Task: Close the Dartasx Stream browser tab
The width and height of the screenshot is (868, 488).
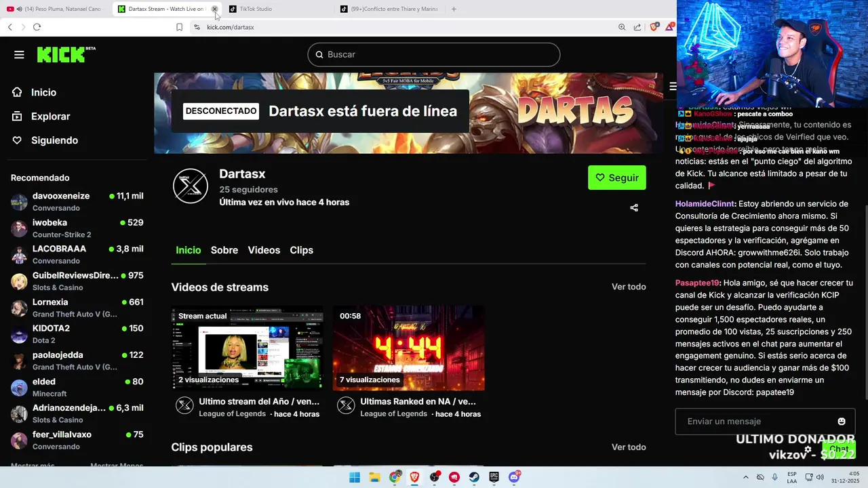Action: (214, 9)
